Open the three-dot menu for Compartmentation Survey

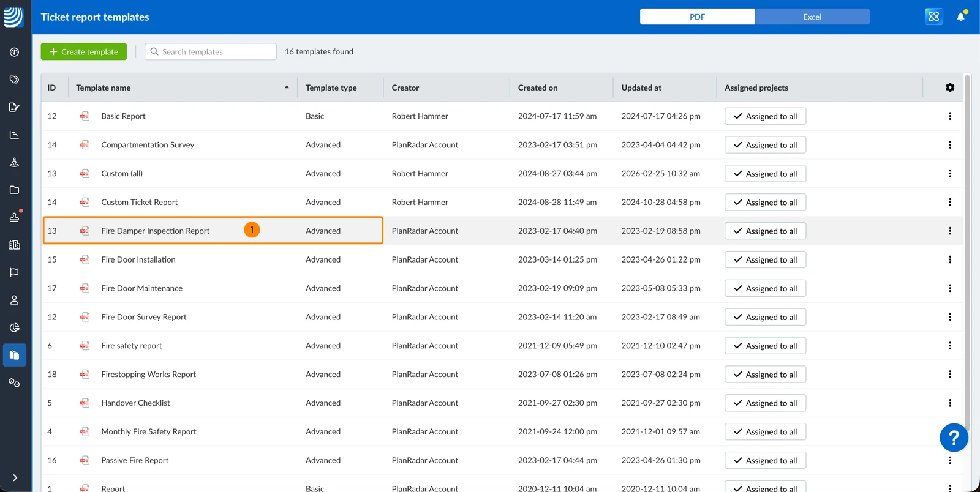tap(950, 145)
